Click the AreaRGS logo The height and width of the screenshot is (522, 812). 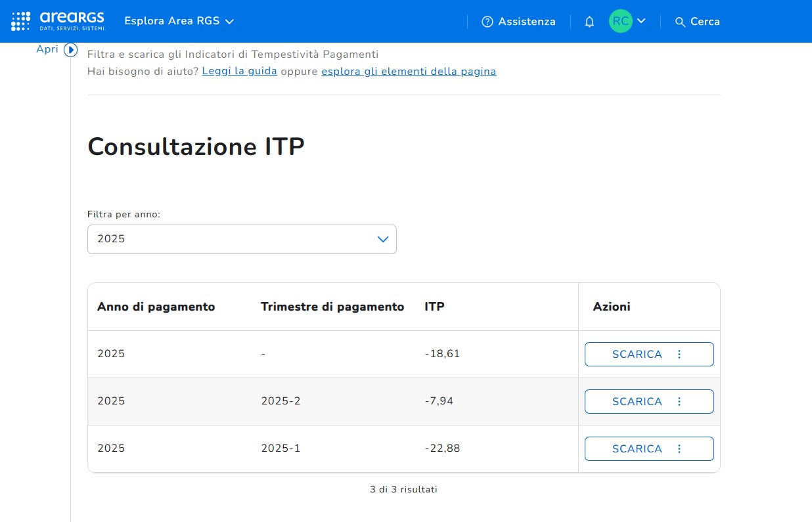click(x=58, y=21)
